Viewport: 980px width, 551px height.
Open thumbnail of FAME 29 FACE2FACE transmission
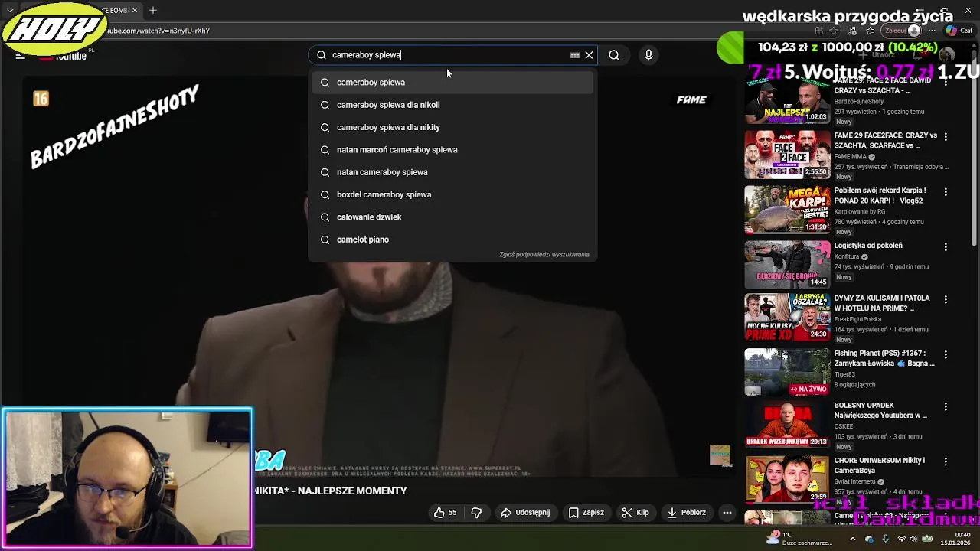(x=787, y=155)
